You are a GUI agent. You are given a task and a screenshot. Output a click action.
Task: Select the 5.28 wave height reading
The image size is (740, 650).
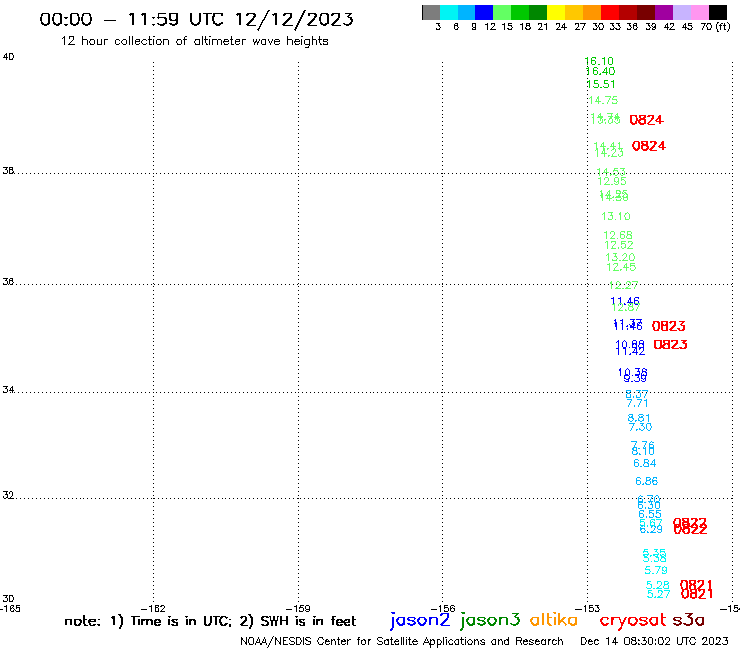coord(658,585)
